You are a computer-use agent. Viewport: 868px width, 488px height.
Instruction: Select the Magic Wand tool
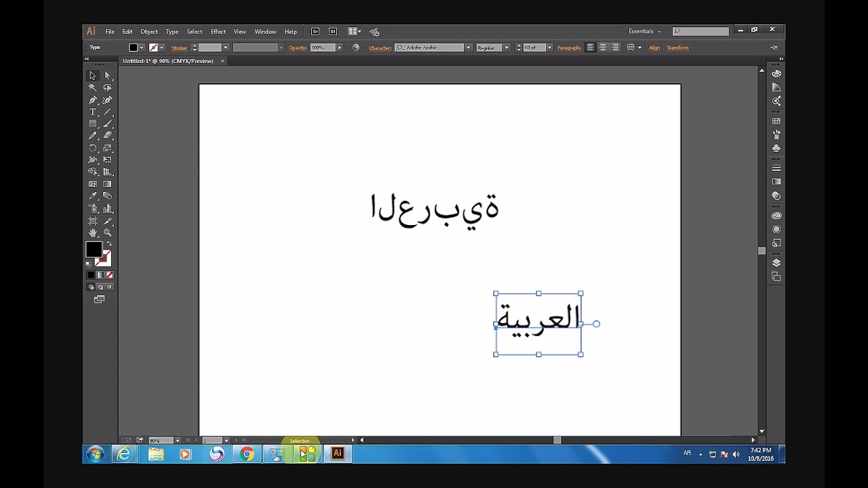93,87
